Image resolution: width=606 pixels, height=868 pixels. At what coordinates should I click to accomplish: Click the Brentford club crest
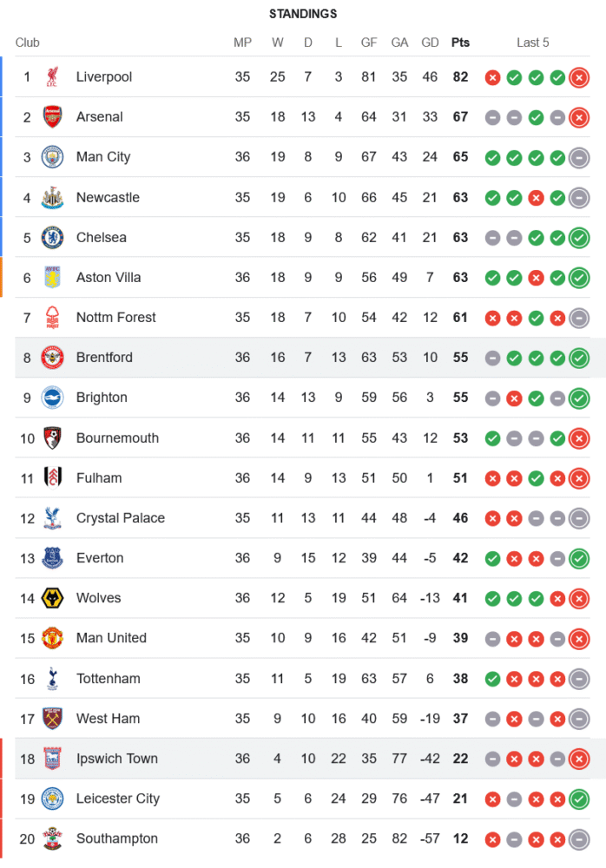point(53,358)
